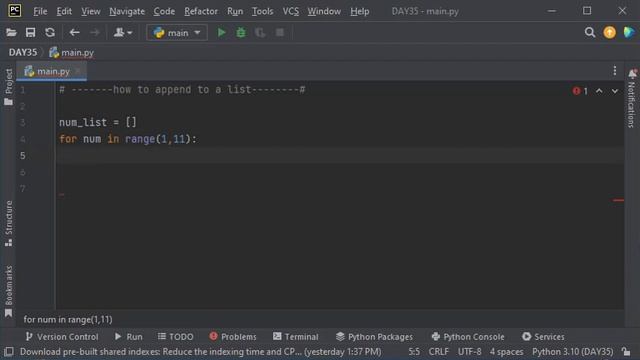Open the Window menu
Image resolution: width=640 pixels, height=360 pixels.
[324, 11]
